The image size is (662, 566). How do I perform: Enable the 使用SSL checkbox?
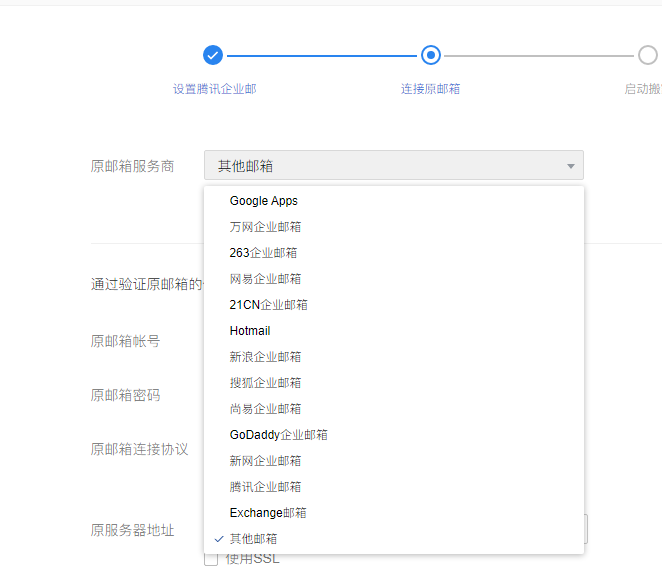click(x=211, y=559)
